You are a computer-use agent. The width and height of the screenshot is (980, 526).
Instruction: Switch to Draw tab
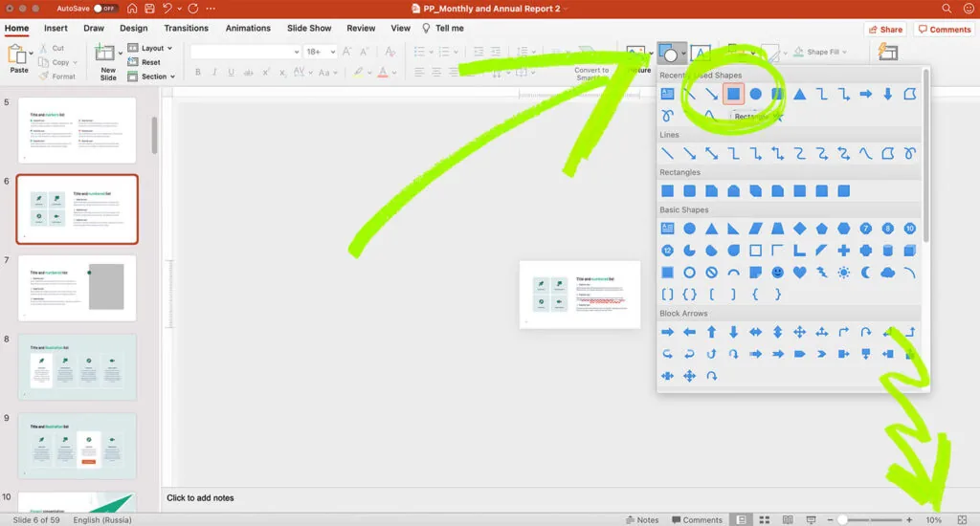point(94,28)
